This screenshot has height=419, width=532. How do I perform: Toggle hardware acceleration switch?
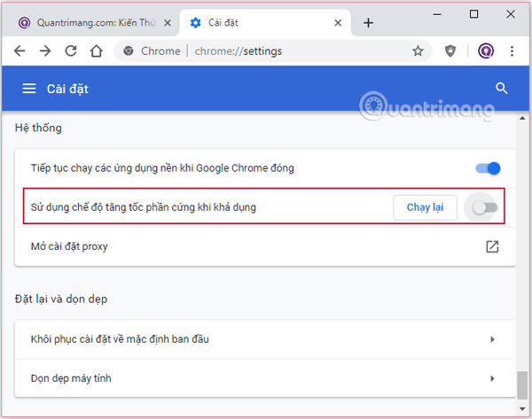tap(485, 207)
